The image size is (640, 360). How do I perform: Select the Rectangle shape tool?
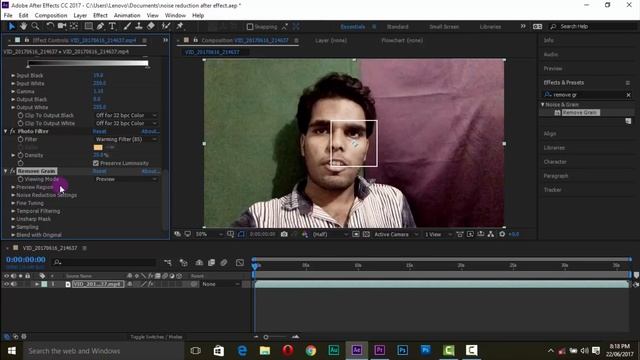tap(88, 26)
